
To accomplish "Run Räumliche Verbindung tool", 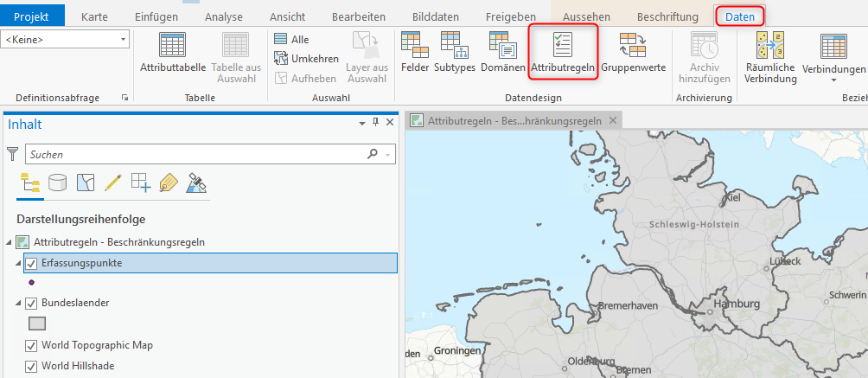I will click(x=770, y=57).
